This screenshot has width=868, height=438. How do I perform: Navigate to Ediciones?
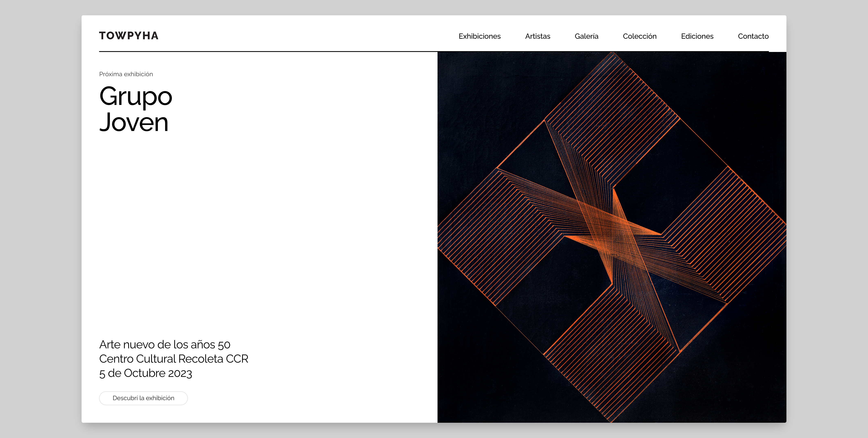point(697,36)
